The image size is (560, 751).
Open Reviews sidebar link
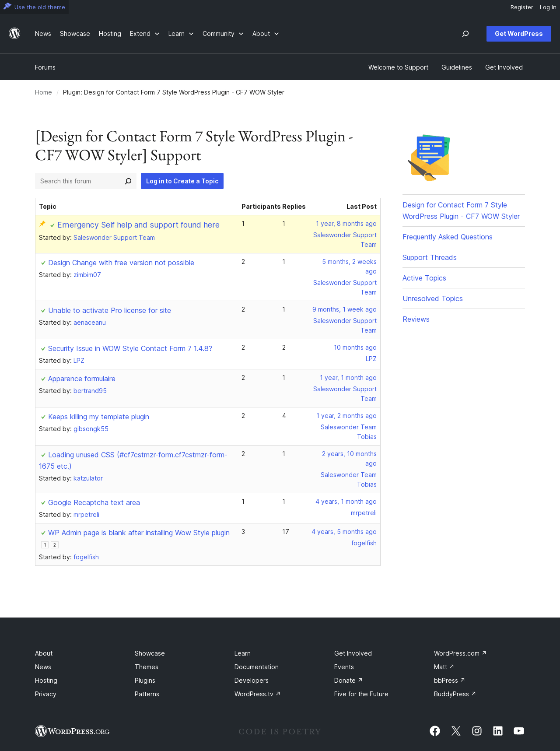[x=416, y=319]
